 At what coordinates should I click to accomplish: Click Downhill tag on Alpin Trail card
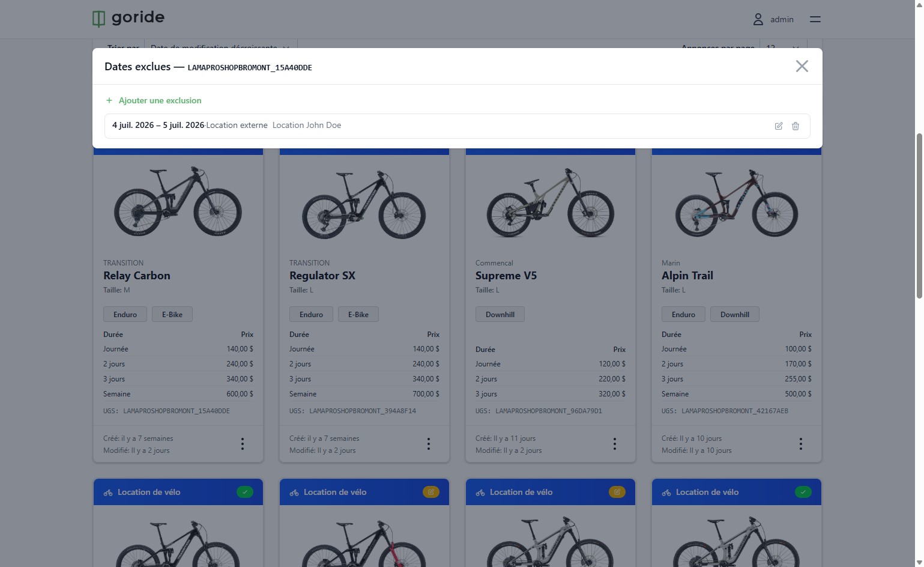point(735,314)
